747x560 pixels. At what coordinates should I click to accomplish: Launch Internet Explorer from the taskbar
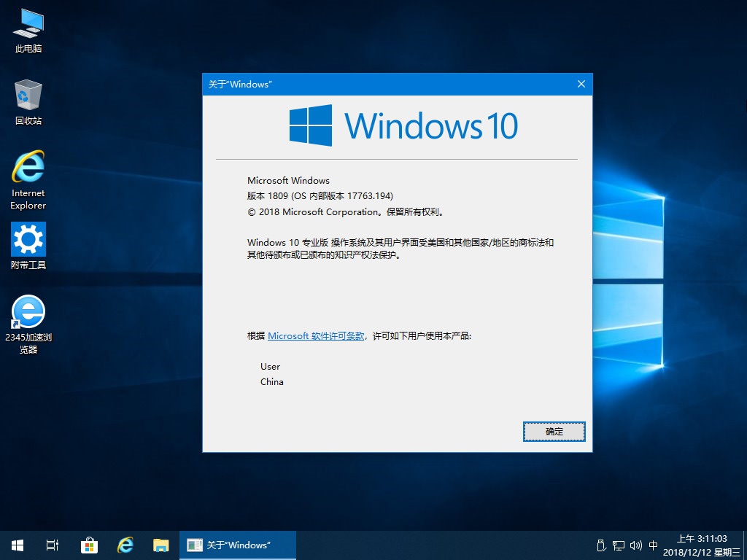click(x=125, y=545)
